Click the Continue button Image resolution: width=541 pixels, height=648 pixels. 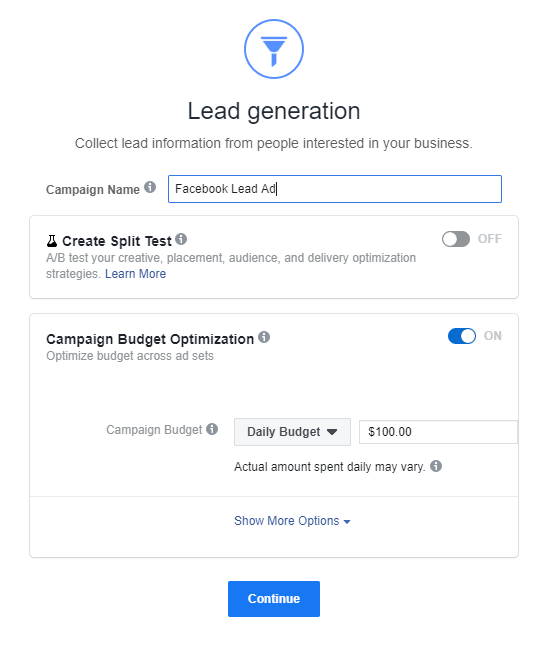pyautogui.click(x=274, y=599)
